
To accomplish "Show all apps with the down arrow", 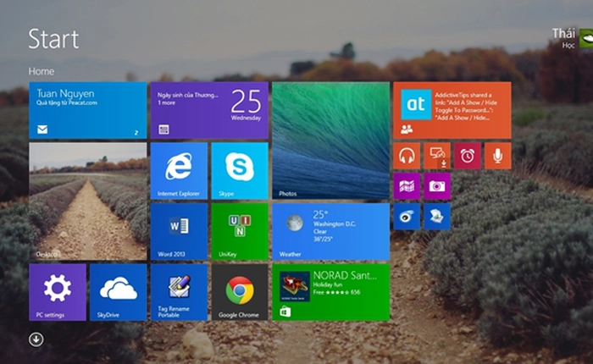I will [x=36, y=339].
